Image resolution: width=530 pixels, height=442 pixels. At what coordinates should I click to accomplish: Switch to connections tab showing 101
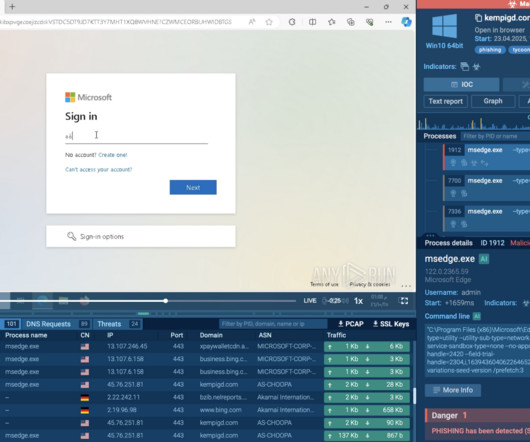click(x=10, y=324)
